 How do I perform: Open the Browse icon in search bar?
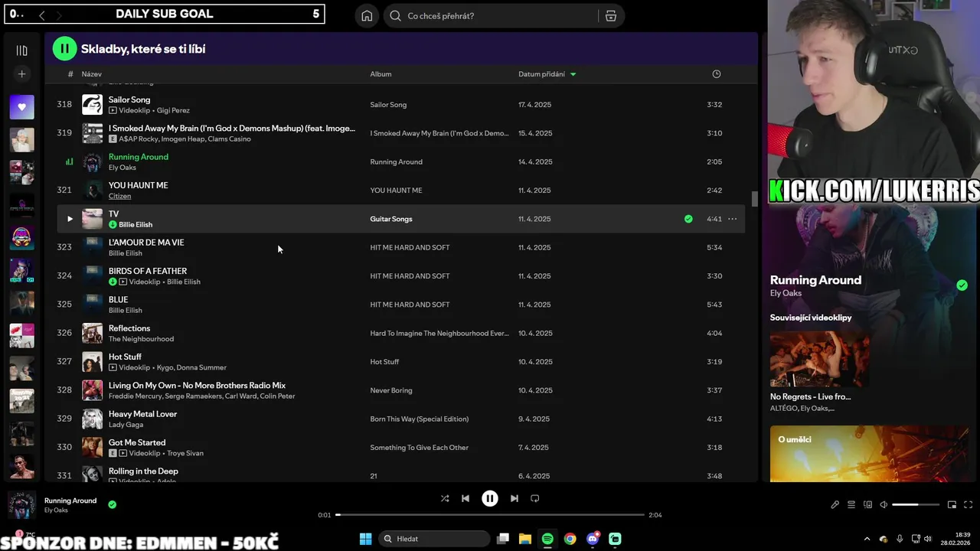[x=611, y=16]
